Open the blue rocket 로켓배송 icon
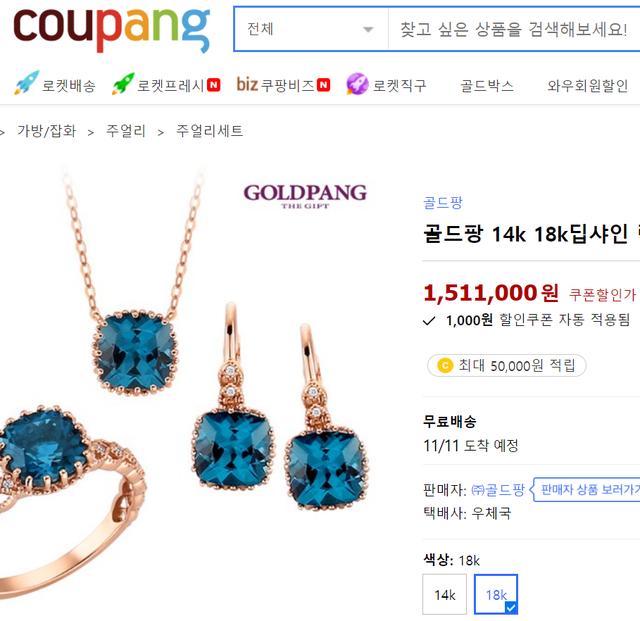 point(27,83)
